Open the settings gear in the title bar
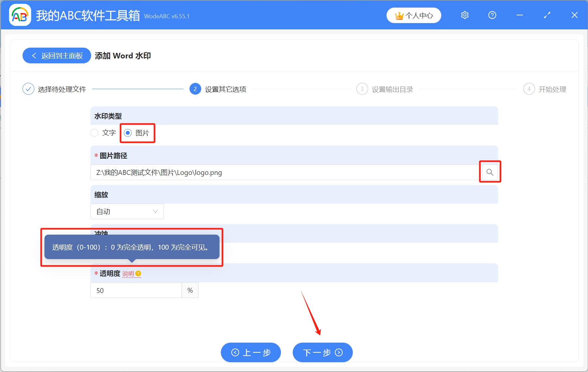The image size is (588, 372). (x=465, y=15)
